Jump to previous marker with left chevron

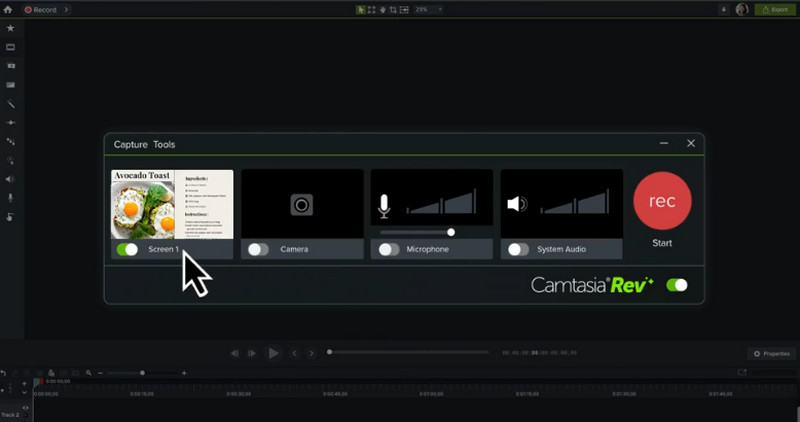pos(294,353)
